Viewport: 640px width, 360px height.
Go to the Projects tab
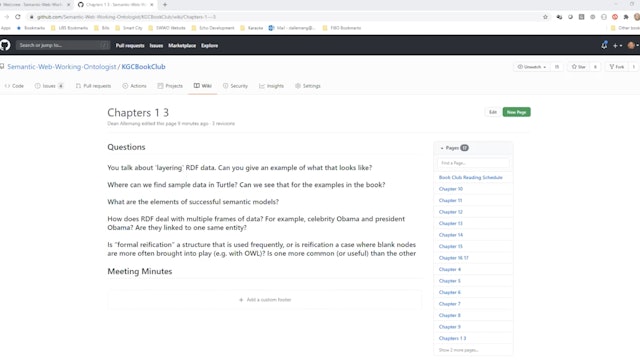170,86
